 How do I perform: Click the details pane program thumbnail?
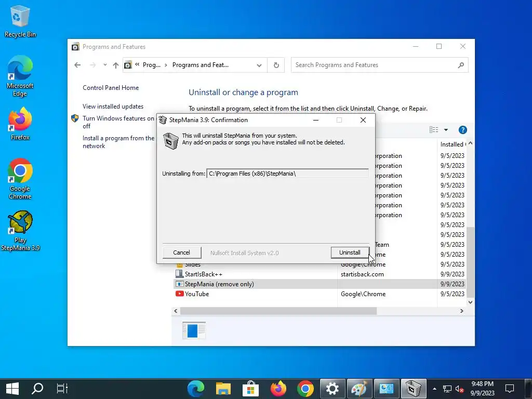[x=194, y=330]
